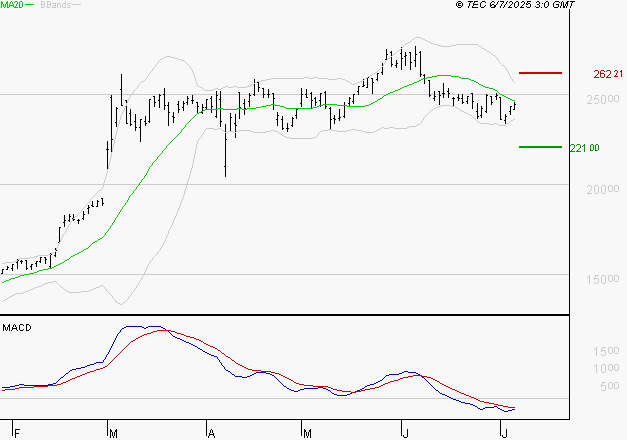Click the A month marker on time axis
This screenshot has height=440, width=627.
pos(211,433)
